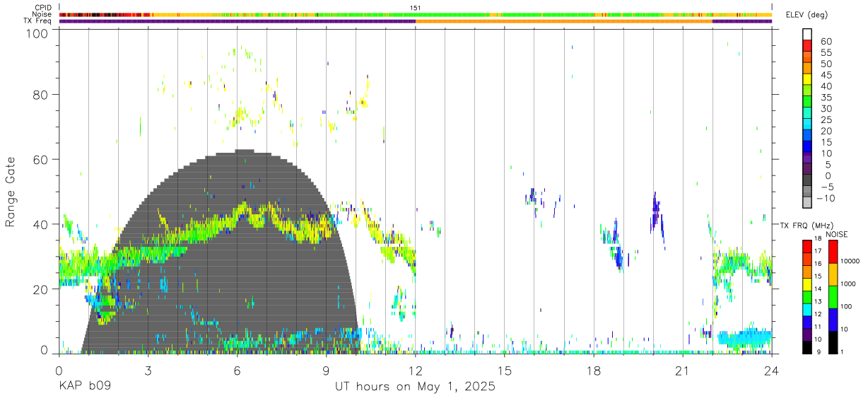Click the 15 tick on UT hours axis
The height and width of the screenshot is (401, 868).
pyautogui.click(x=505, y=371)
